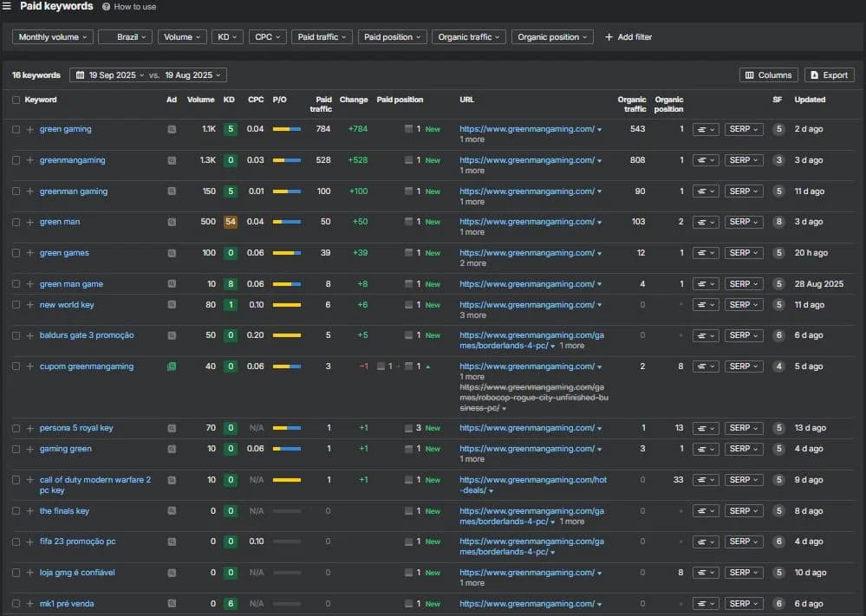Click the KD 54 badge for green man
Viewport: 866px width, 616px height.
click(x=231, y=222)
